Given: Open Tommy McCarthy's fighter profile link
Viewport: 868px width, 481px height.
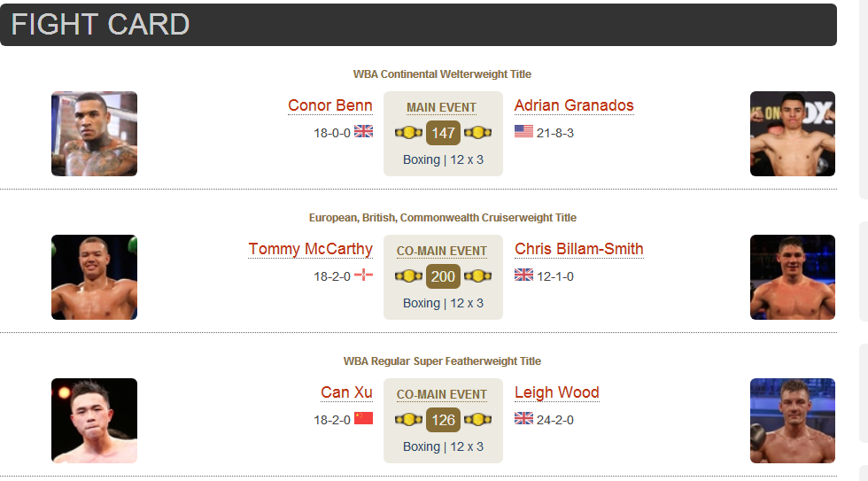Looking at the screenshot, I should tap(310, 249).
